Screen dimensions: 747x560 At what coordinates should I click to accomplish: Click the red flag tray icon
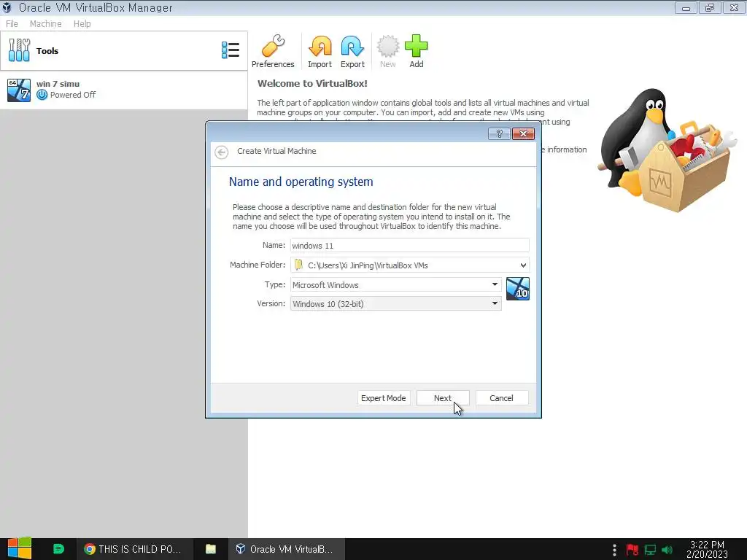pos(632,550)
